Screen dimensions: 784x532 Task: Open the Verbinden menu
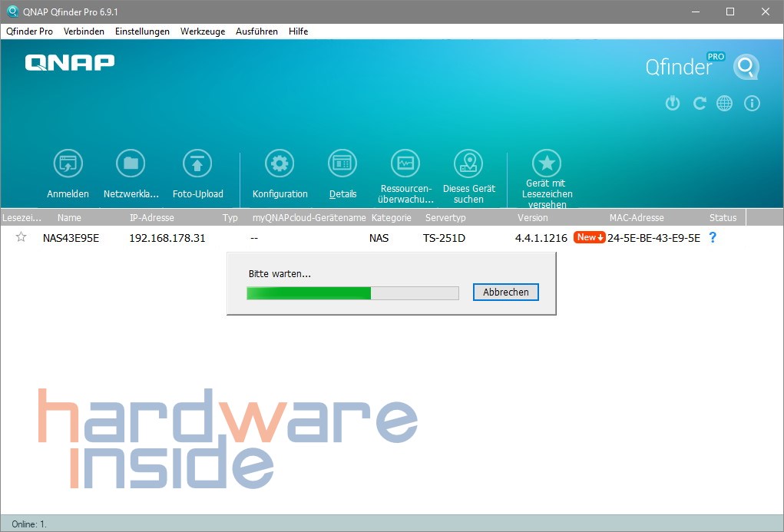[x=84, y=31]
